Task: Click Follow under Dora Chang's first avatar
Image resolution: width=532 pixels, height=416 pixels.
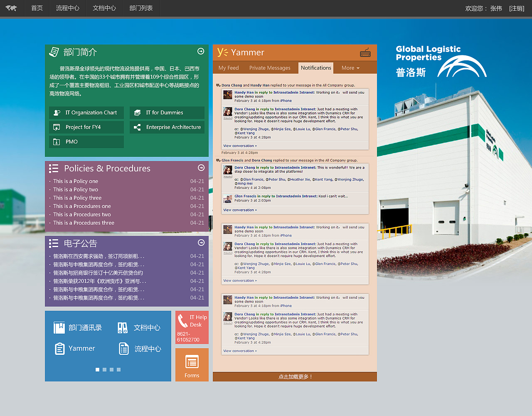Action: [228, 118]
